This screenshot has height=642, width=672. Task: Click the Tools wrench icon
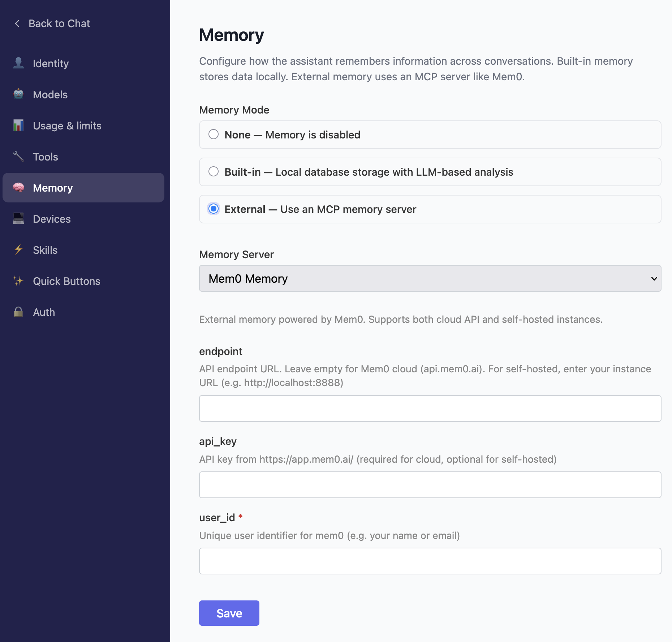pyautogui.click(x=18, y=157)
